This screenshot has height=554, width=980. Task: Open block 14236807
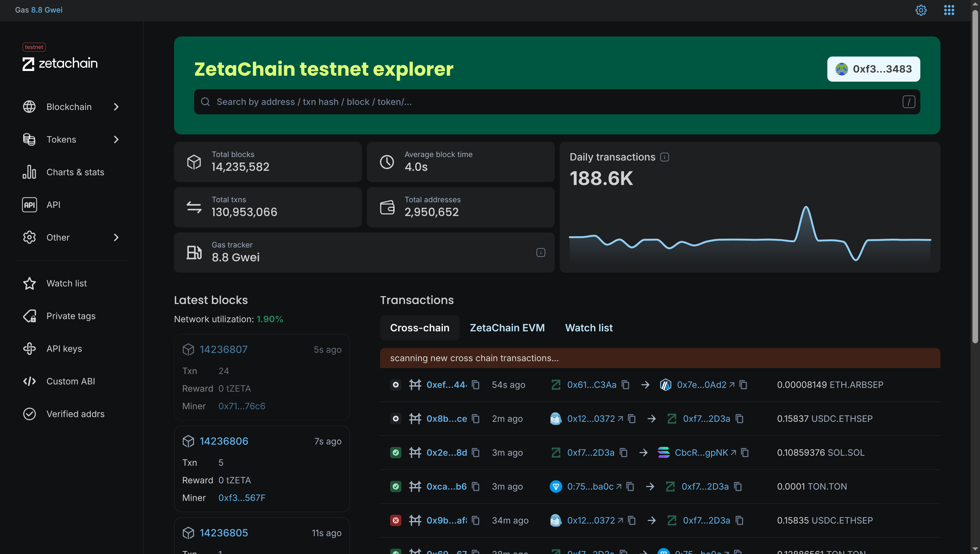tap(224, 349)
